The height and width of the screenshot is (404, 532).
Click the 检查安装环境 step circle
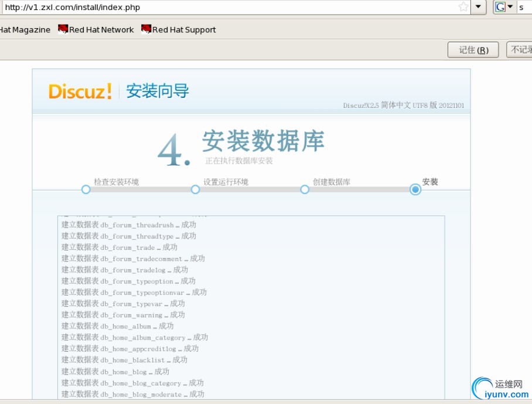pos(86,189)
